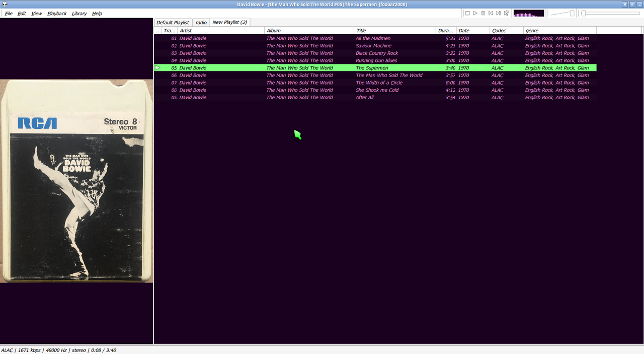Image resolution: width=644 pixels, height=354 pixels.
Task: Sort by the Title column header
Action: coord(395,31)
